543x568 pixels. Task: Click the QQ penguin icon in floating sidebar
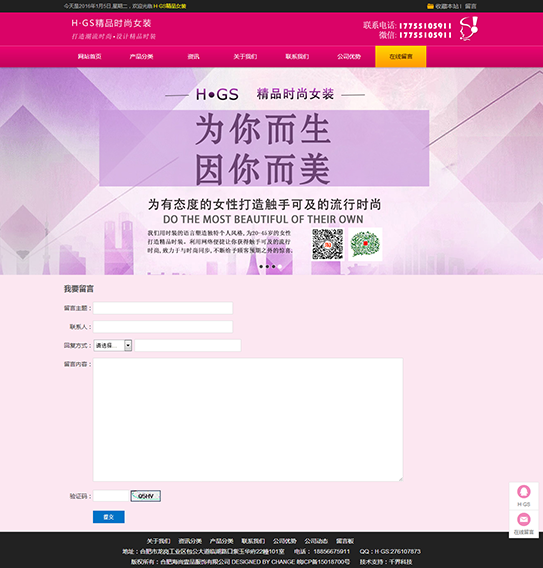point(523,492)
